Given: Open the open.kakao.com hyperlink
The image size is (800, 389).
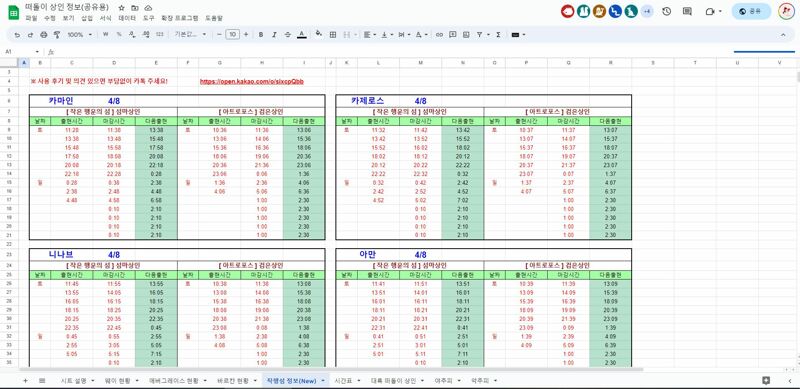Looking at the screenshot, I should [252, 81].
